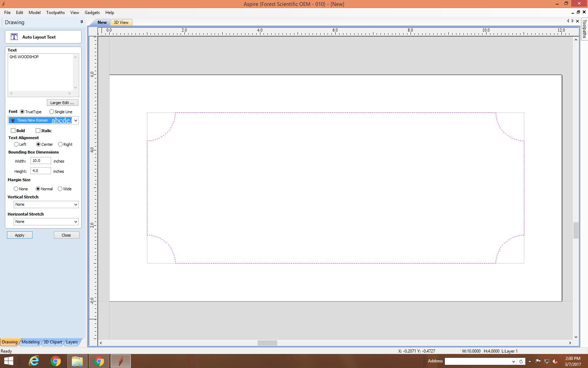This screenshot has width=588, height=368.
Task: Click the taskbar clock showing 2:00 PM
Action: click(x=573, y=359)
